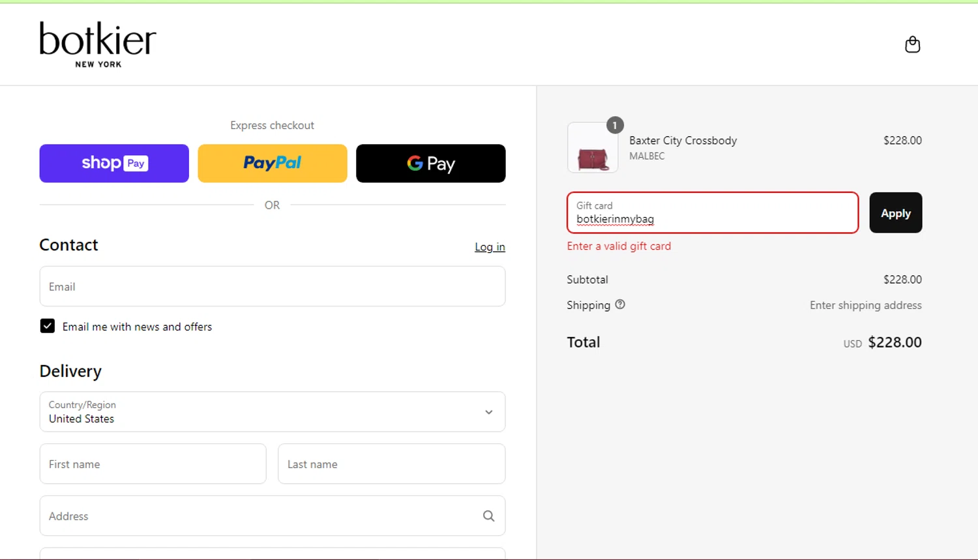Click the Gift card code field
Image resolution: width=978 pixels, height=560 pixels.
713,213
